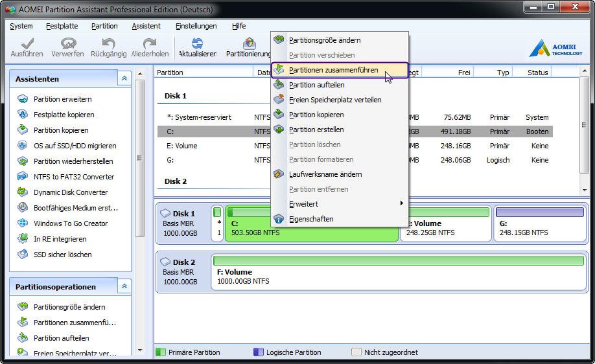The image size is (595, 364).
Task: Click the Partitionierung toolbar icon
Action: click(249, 43)
